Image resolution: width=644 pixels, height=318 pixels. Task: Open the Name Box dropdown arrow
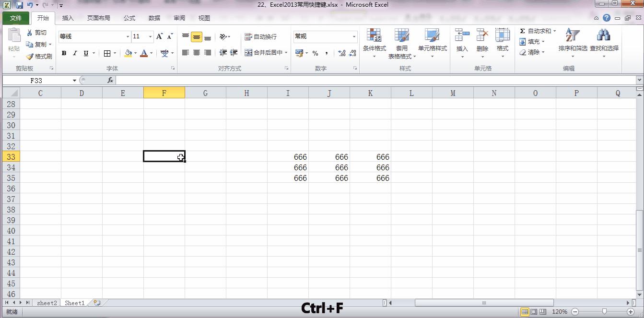point(74,81)
